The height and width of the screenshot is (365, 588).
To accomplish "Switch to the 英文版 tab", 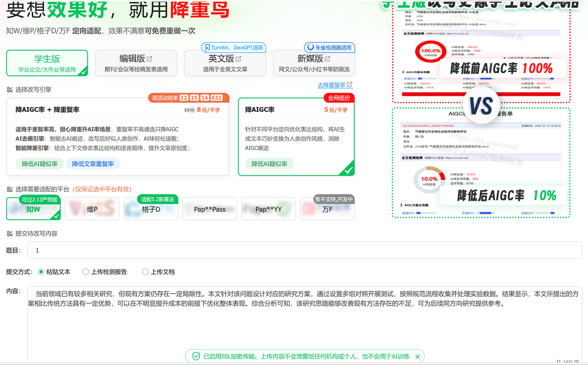I will pos(225,63).
